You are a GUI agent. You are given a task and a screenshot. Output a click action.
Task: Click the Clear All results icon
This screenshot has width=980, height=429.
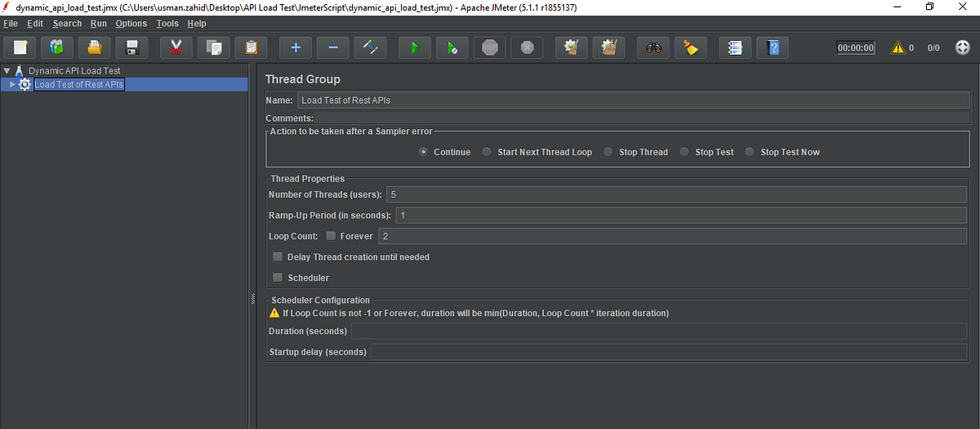pos(608,47)
